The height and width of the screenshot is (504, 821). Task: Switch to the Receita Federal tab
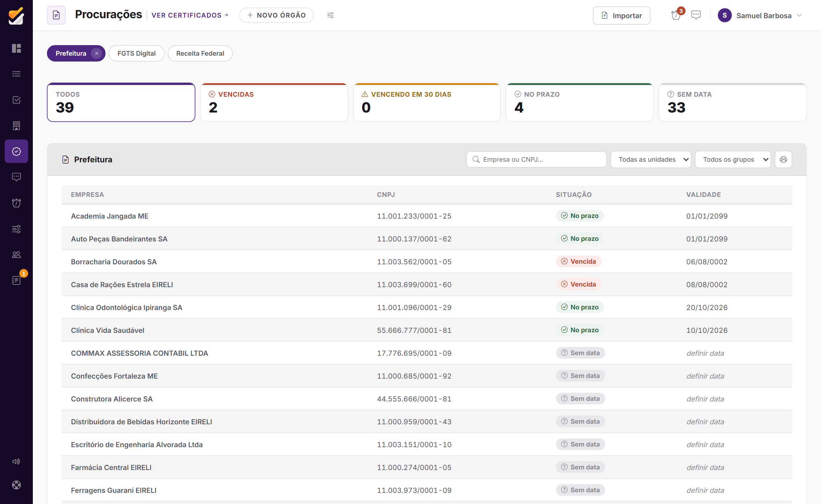(200, 53)
